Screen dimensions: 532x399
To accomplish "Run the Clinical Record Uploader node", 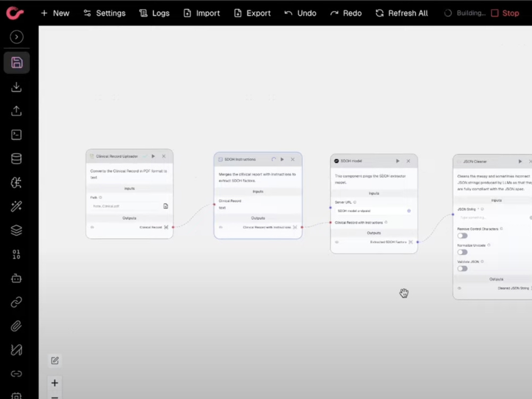I will (x=153, y=156).
